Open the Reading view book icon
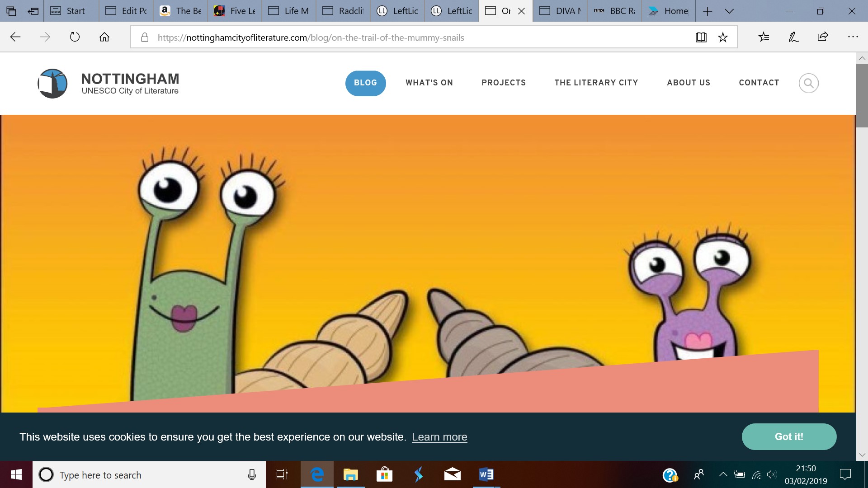Image resolution: width=868 pixels, height=488 pixels. click(x=701, y=38)
